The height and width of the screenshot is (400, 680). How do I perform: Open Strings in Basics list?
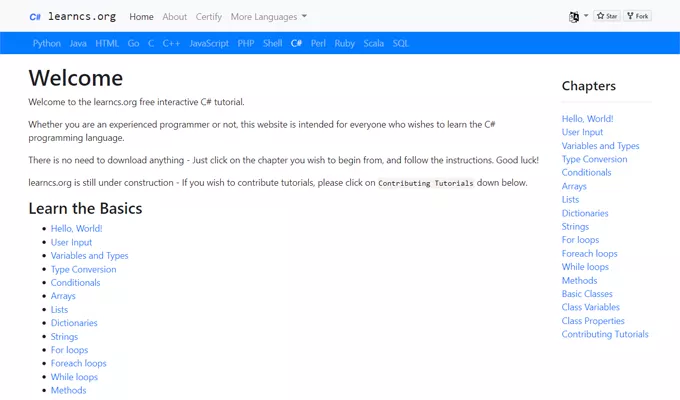click(65, 336)
